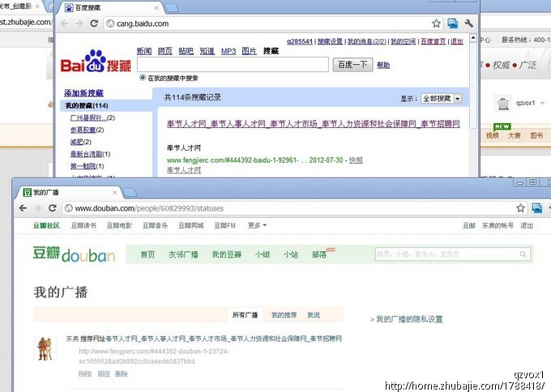
Task: Open the wrench menu in the Baidu window
Action: click(468, 23)
